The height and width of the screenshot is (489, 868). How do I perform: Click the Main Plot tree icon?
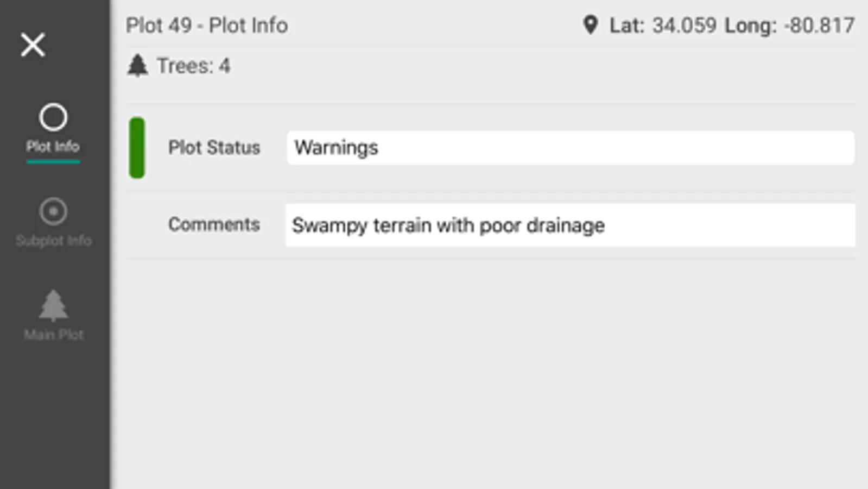53,305
